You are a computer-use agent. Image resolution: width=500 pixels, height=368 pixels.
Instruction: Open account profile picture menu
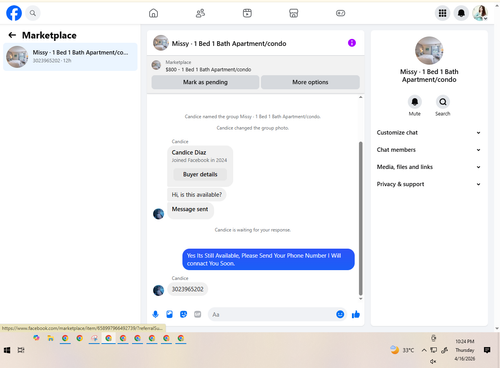[x=480, y=13]
